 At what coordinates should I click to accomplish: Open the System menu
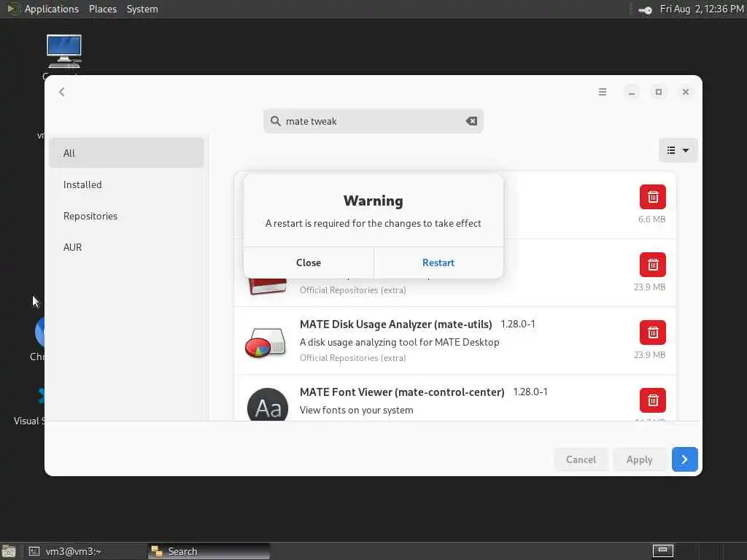point(142,9)
